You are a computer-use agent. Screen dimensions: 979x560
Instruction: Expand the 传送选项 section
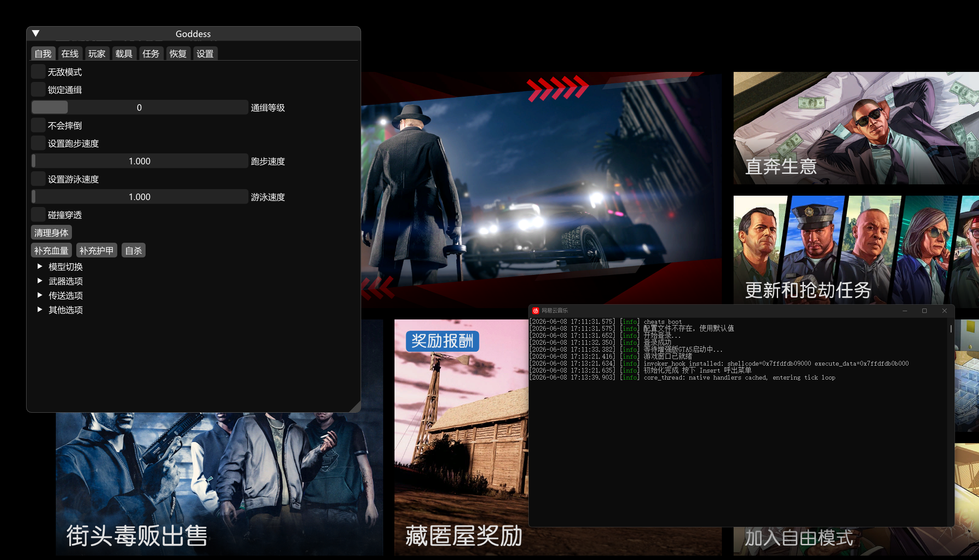click(x=40, y=295)
